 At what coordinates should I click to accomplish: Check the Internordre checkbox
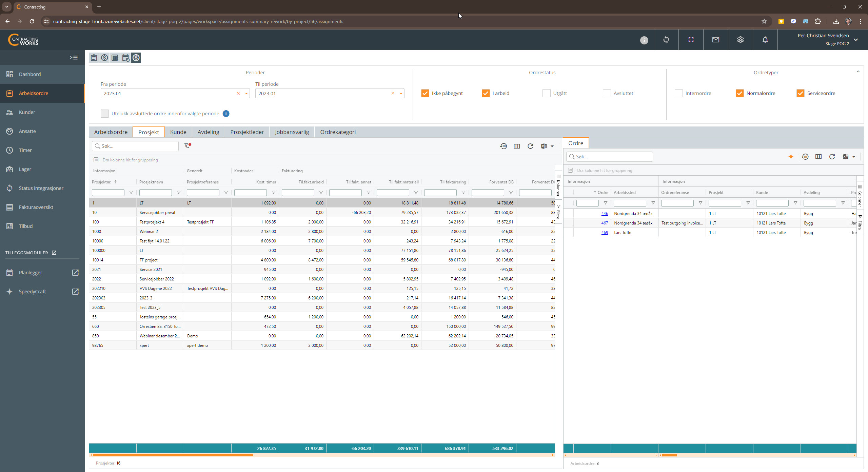679,93
